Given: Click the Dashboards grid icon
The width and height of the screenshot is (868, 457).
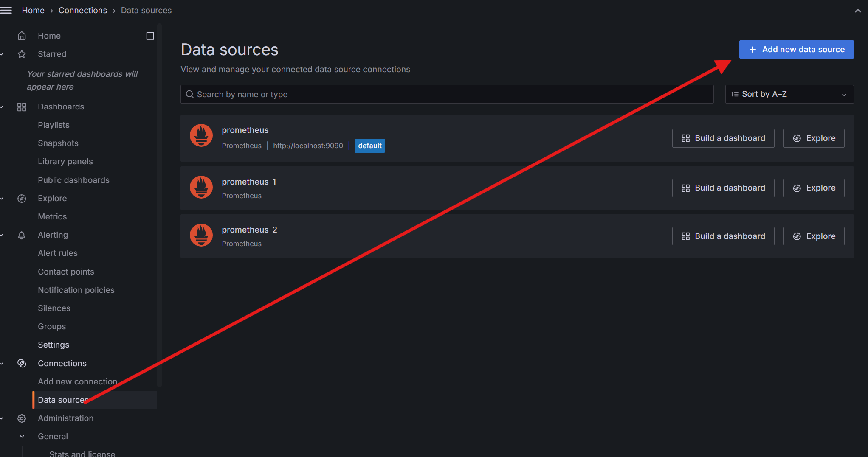Looking at the screenshot, I should coord(22,107).
